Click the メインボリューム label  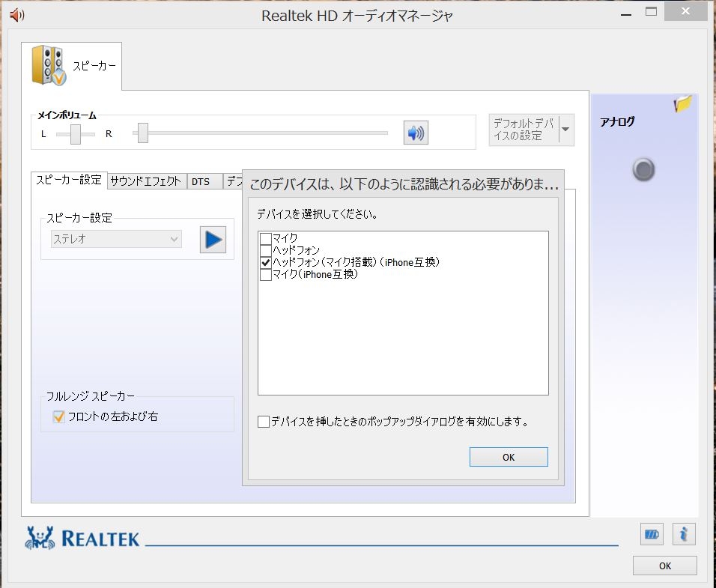click(x=67, y=115)
